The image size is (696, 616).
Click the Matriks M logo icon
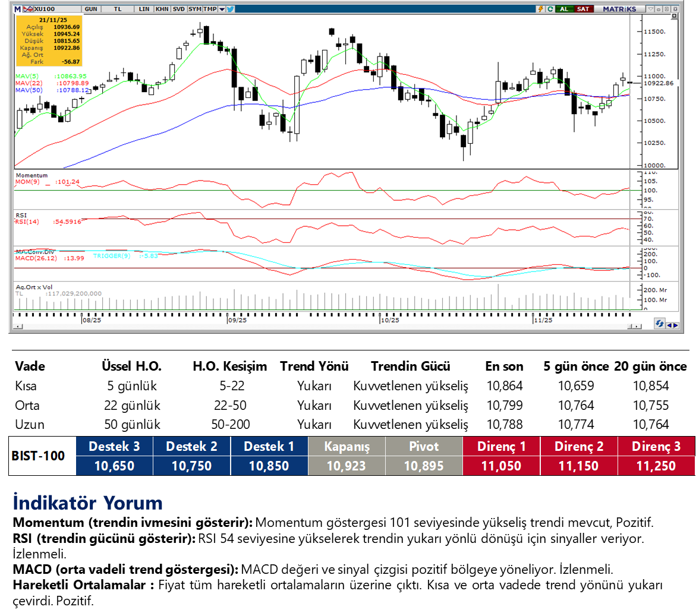coord(17,9)
